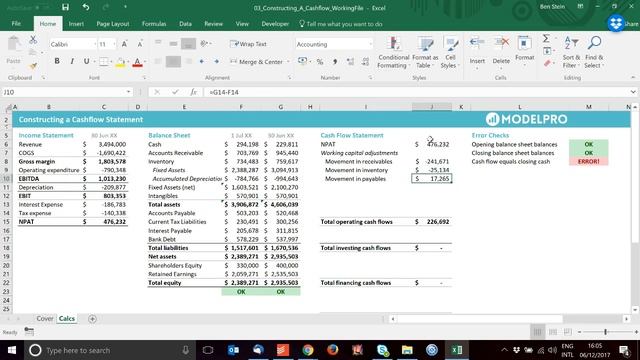Open the Insert Function fx dialog
The height and width of the screenshot is (360, 640).
click(193, 92)
